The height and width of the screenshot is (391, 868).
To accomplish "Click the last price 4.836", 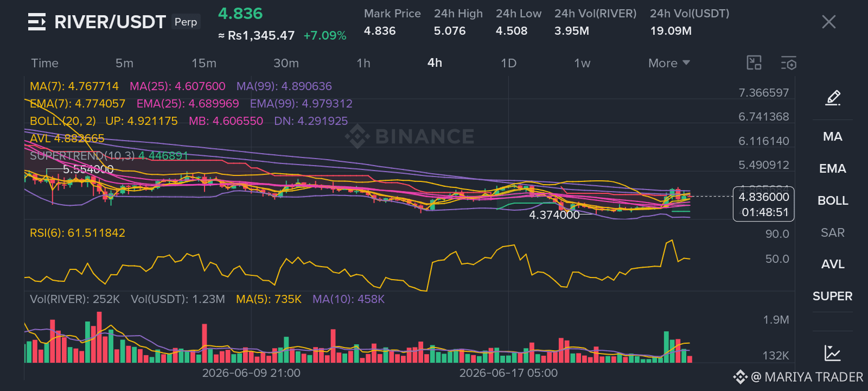I will click(x=240, y=14).
